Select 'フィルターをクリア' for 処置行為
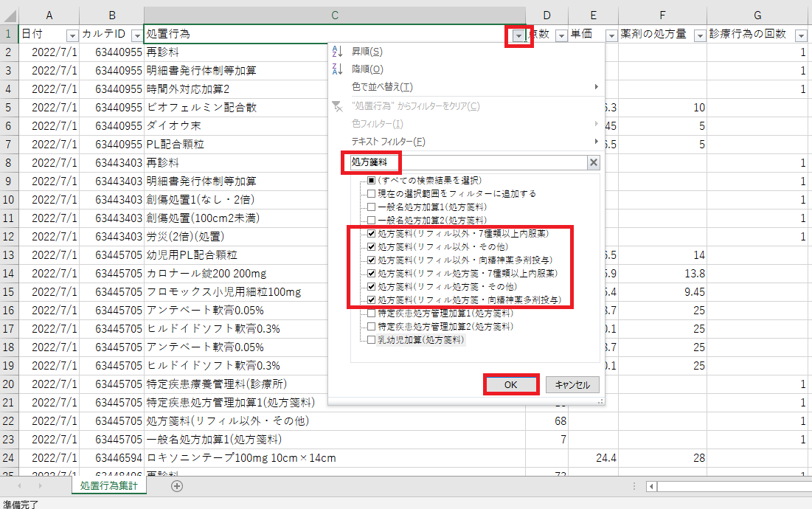 (466, 106)
